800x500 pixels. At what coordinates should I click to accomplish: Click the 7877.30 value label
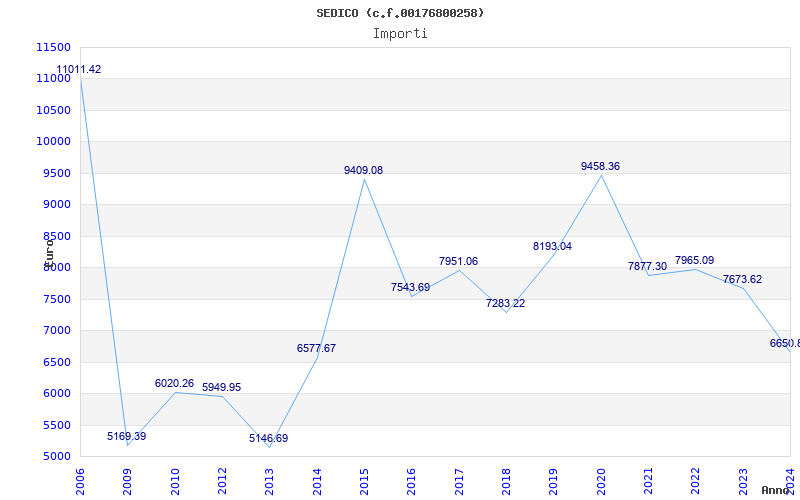[647, 266]
